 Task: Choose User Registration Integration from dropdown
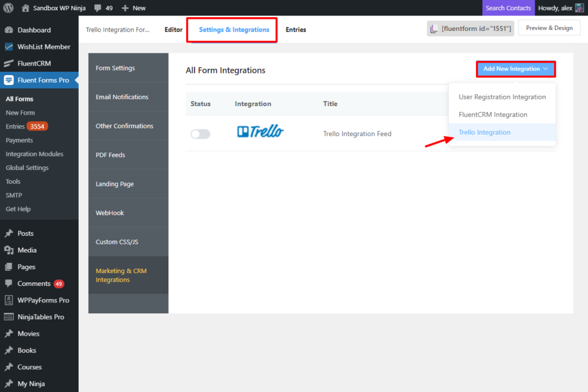tap(502, 97)
